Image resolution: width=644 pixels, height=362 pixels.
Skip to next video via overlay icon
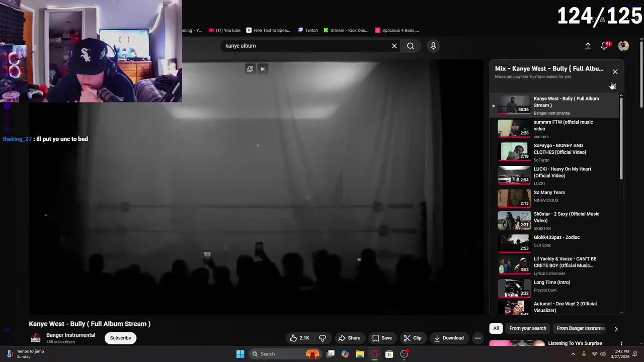[x=263, y=69]
